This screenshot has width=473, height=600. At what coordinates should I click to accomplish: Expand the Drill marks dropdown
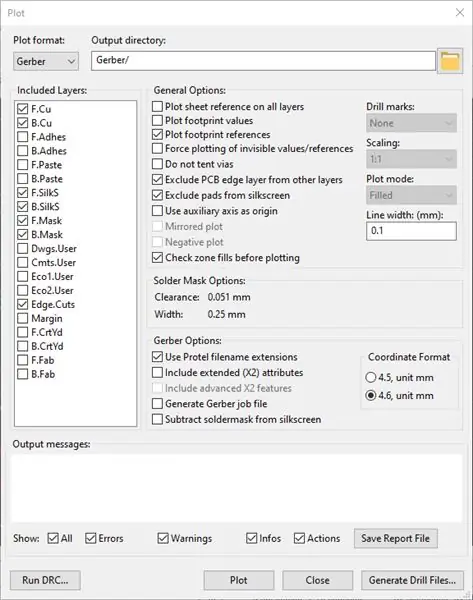pyautogui.click(x=411, y=123)
